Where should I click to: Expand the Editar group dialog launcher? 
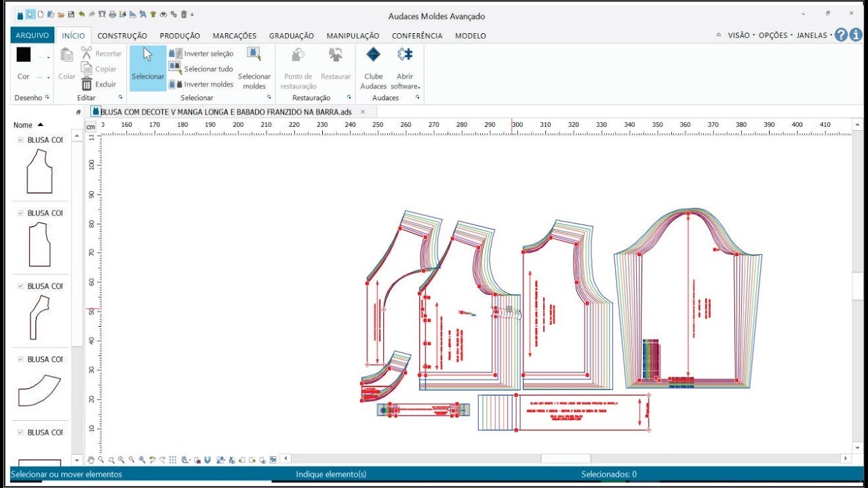click(120, 98)
